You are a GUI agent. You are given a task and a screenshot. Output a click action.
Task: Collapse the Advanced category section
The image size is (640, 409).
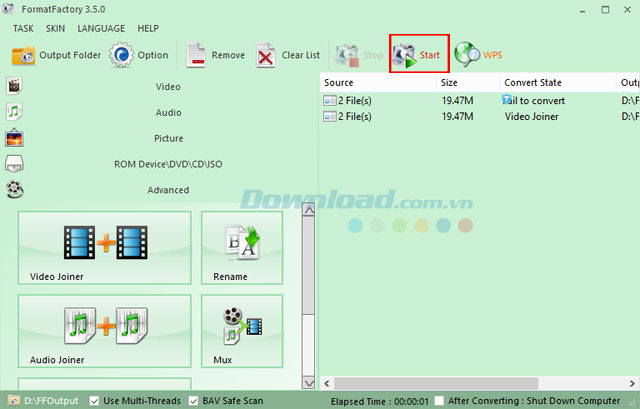tap(168, 190)
